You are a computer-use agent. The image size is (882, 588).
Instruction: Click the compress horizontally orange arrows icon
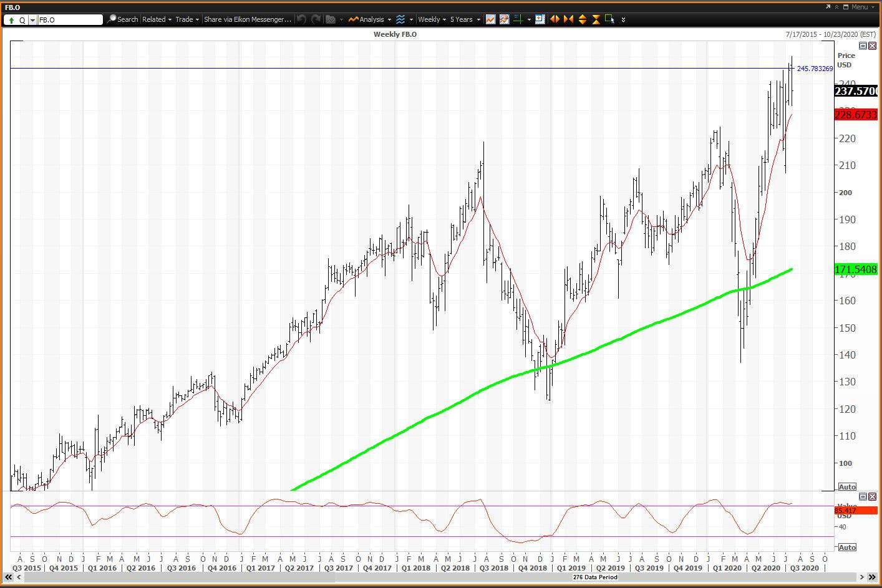pos(568,19)
